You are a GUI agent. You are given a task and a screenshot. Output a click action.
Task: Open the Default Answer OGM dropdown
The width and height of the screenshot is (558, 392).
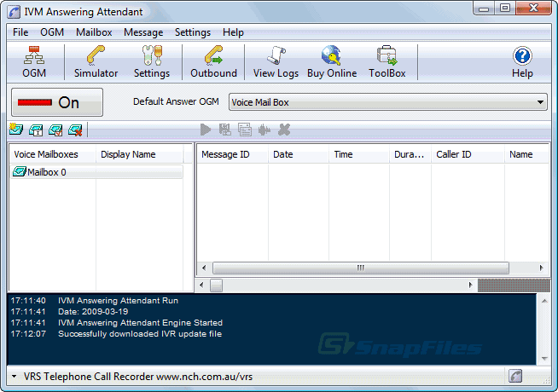point(388,102)
